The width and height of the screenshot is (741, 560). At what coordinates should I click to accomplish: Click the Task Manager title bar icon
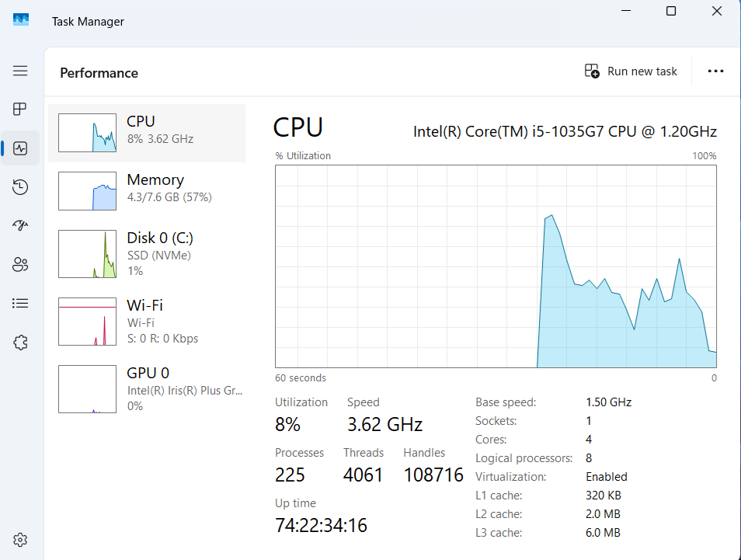(21, 21)
